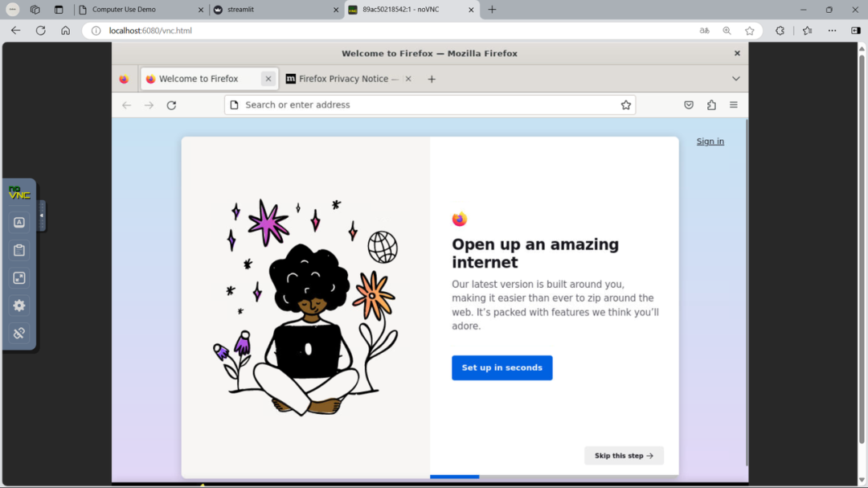Open Edge extensions puzzle icon

tap(780, 31)
